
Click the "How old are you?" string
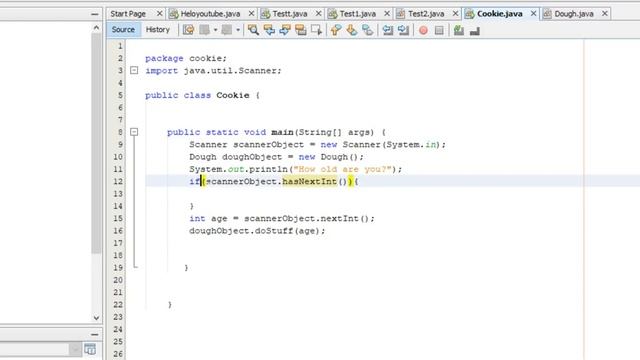(x=342, y=169)
